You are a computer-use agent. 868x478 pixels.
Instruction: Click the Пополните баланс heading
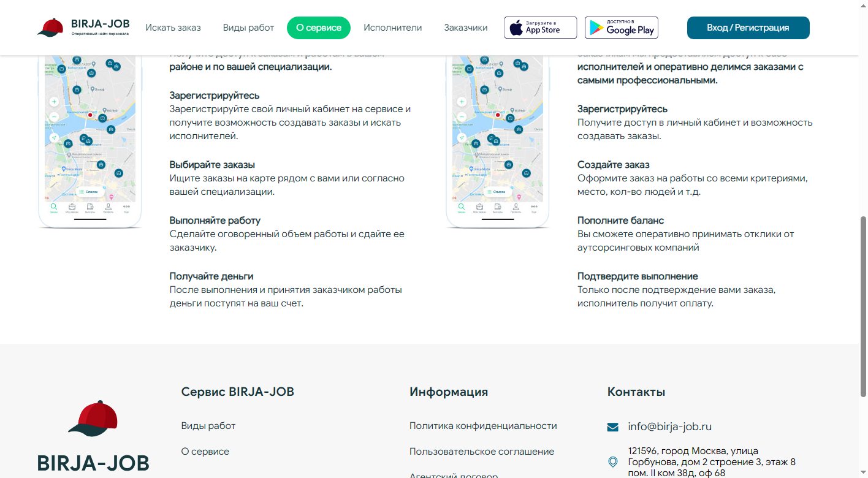click(621, 221)
